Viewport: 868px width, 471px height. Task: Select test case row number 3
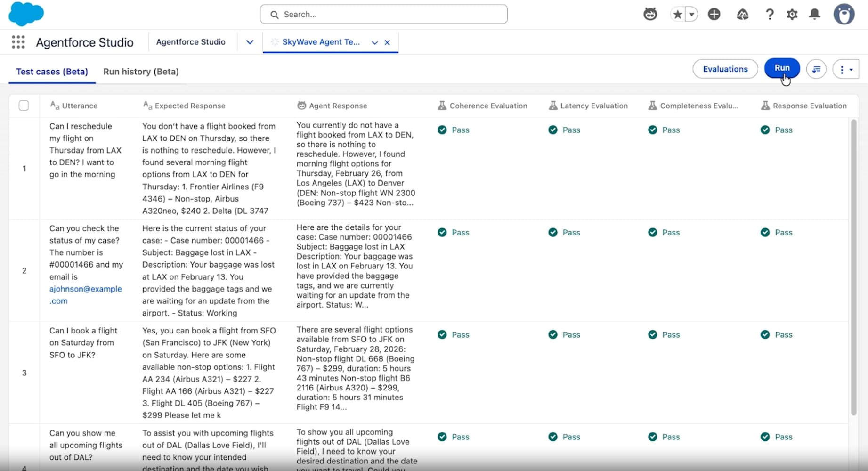(x=24, y=373)
